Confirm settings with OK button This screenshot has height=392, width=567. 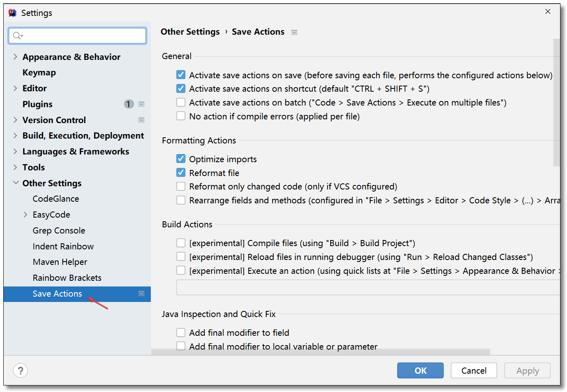420,370
